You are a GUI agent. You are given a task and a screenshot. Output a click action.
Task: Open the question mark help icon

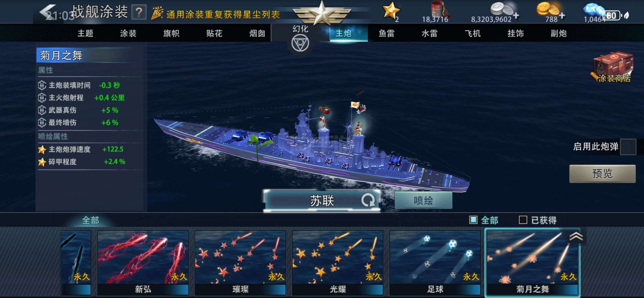click(x=139, y=12)
